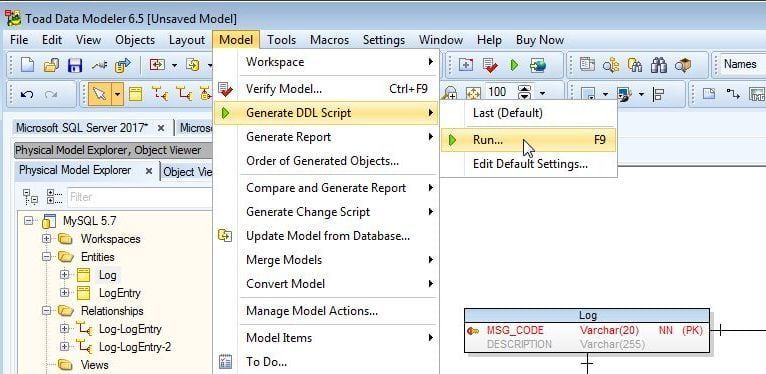Viewport: 766px width, 374px height.
Task: Collapse the Relationships folder node
Action: pyautogui.click(x=46, y=311)
